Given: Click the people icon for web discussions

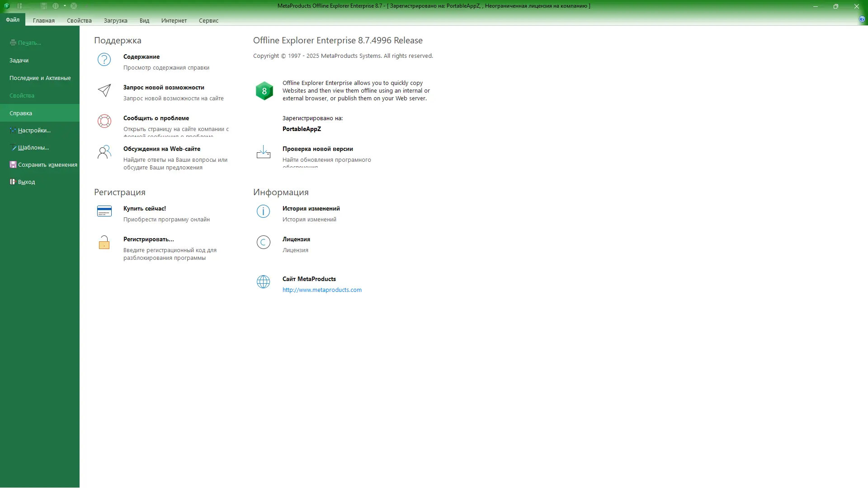Looking at the screenshot, I should (x=104, y=152).
